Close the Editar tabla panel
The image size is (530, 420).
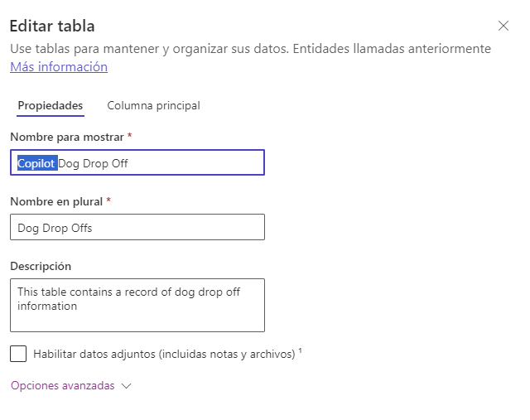(x=503, y=26)
